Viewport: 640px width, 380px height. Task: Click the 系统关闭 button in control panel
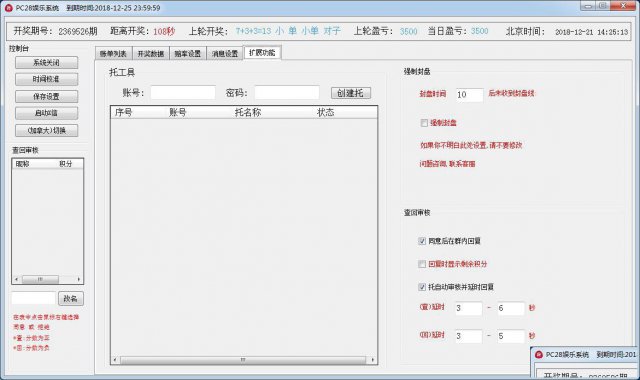pos(47,62)
